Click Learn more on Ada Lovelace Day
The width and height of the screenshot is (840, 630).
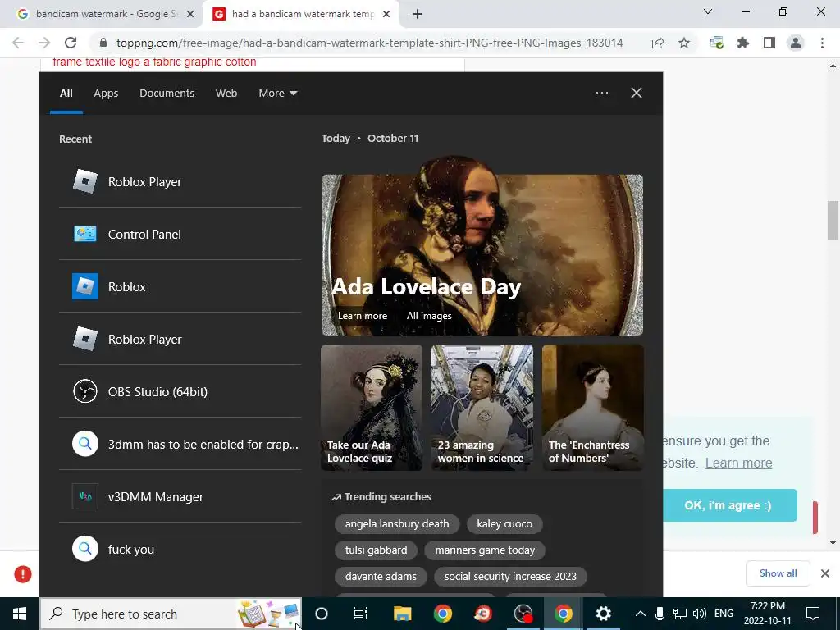click(x=363, y=316)
